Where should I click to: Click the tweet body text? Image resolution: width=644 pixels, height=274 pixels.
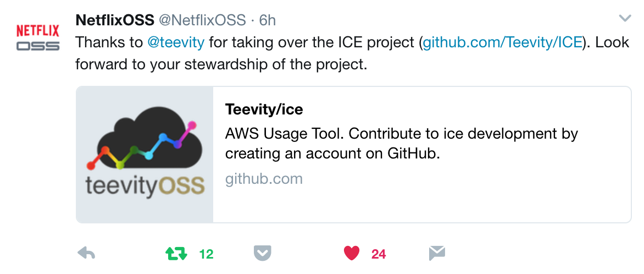pyautogui.click(x=352, y=53)
